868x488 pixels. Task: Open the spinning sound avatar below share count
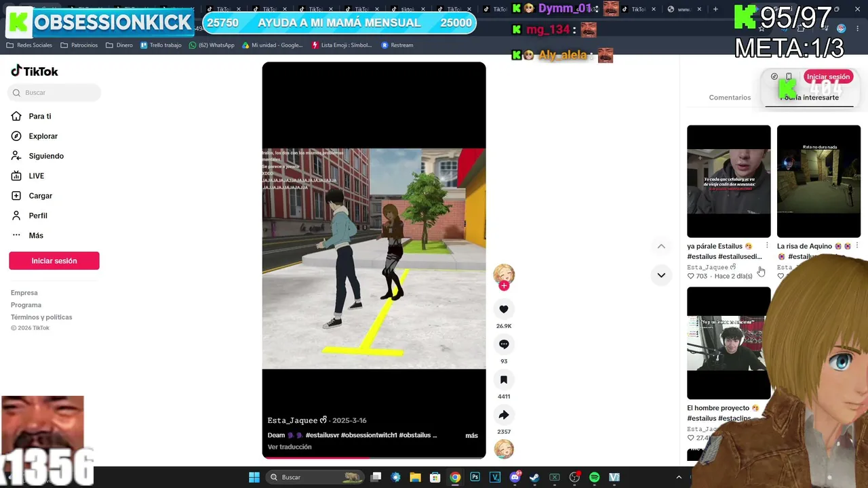click(504, 449)
